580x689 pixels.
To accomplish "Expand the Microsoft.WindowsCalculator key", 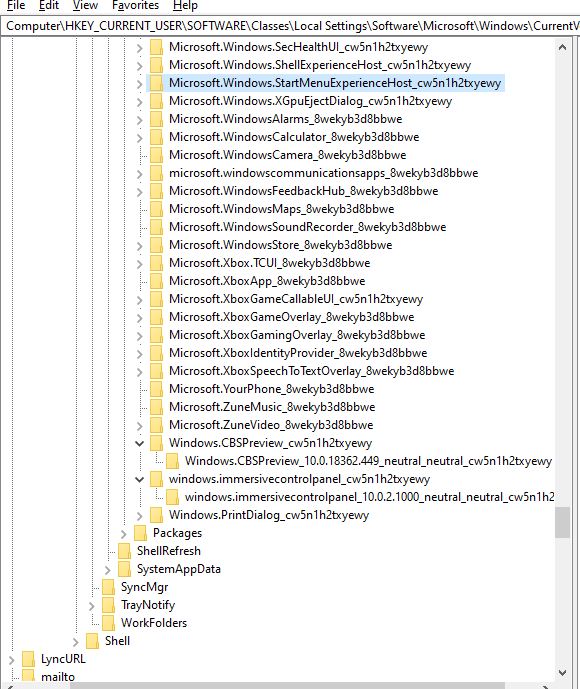I will click(x=139, y=138).
